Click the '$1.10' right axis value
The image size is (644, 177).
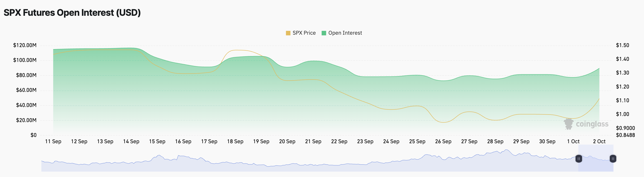[622, 100]
